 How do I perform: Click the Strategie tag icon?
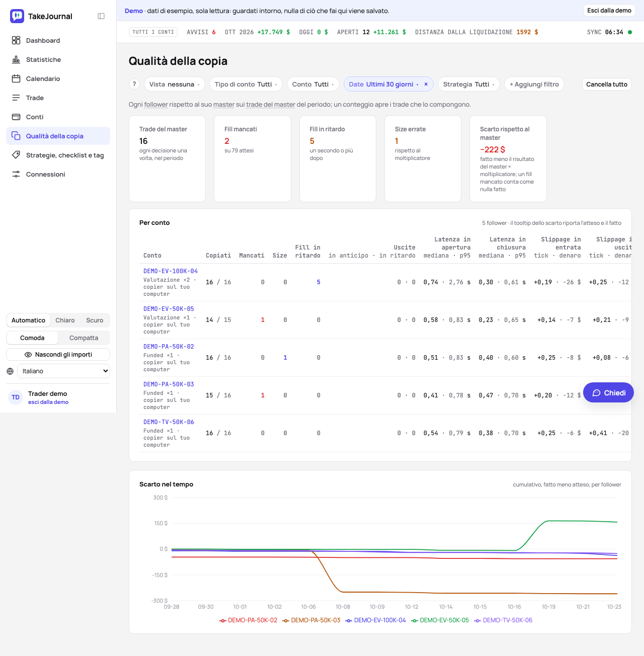16,155
